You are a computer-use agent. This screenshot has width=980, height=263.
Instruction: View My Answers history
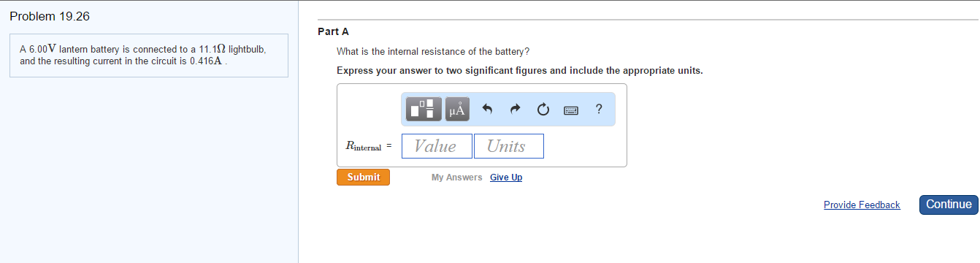tap(456, 178)
